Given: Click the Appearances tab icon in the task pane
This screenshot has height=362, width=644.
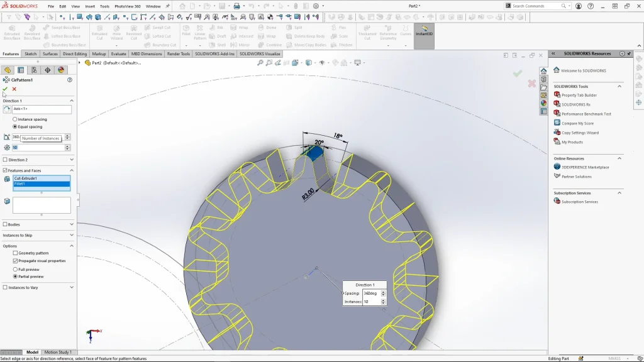Looking at the screenshot, I should (x=543, y=103).
